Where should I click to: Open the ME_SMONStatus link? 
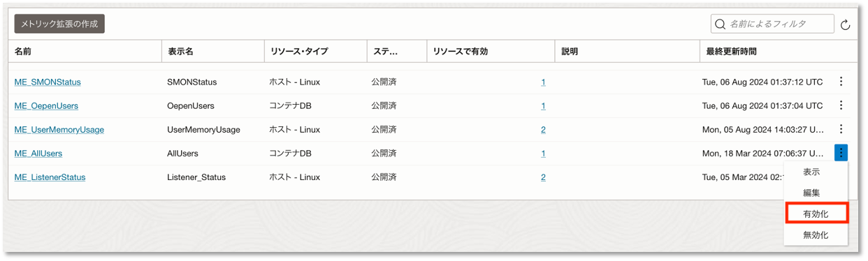[x=48, y=82]
